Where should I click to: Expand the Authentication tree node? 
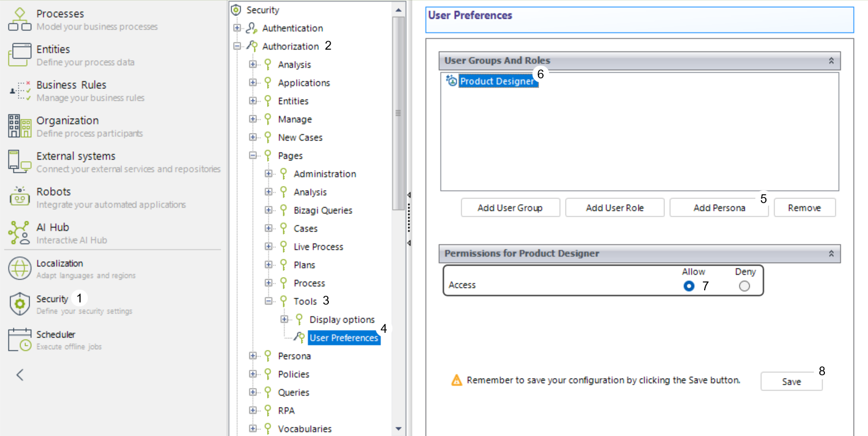tap(237, 28)
